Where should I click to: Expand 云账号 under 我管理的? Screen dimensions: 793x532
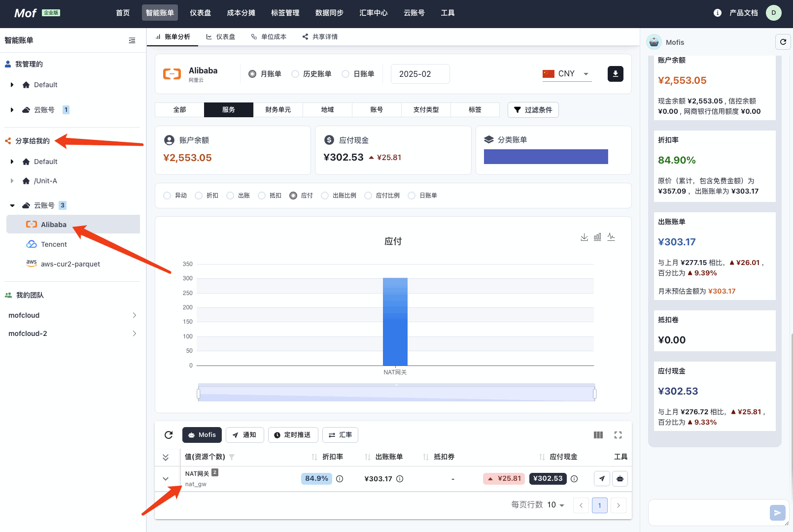tap(12, 110)
